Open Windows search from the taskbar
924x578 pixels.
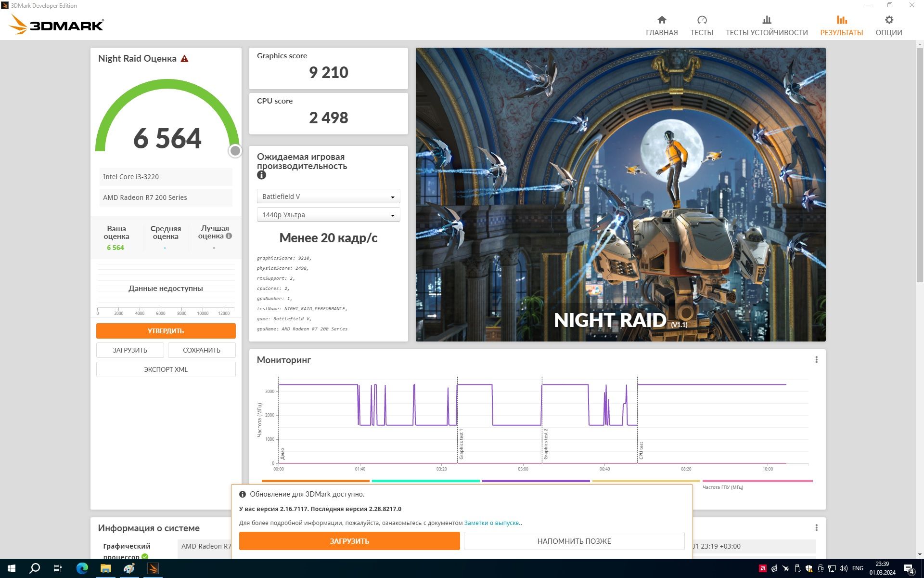(35, 568)
